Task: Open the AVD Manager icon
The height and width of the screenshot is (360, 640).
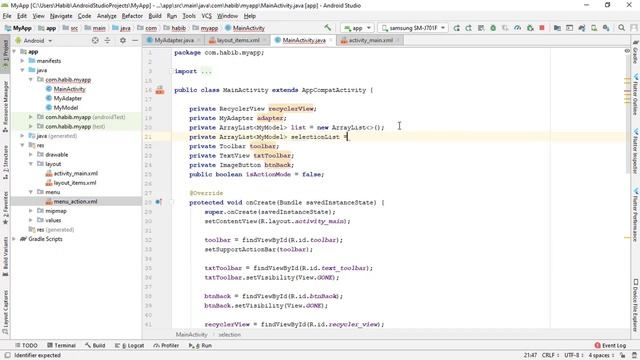Action: click(594, 28)
